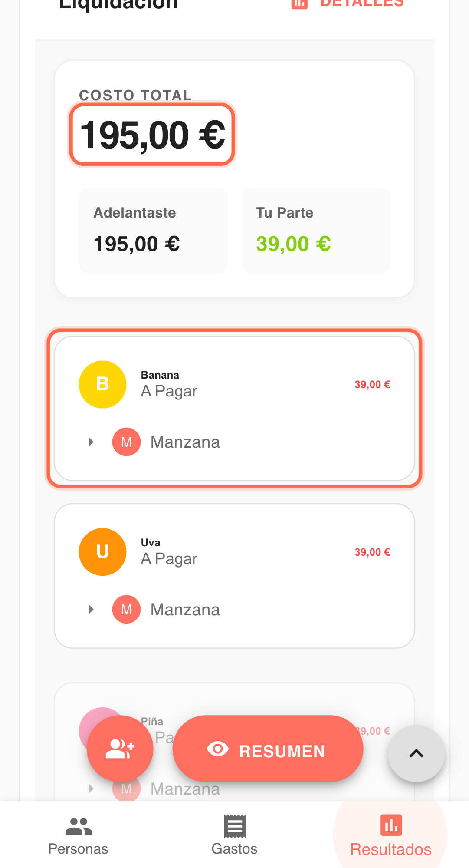The image size is (469, 868).
Task: Show the Resumen summary view
Action: pos(268,749)
